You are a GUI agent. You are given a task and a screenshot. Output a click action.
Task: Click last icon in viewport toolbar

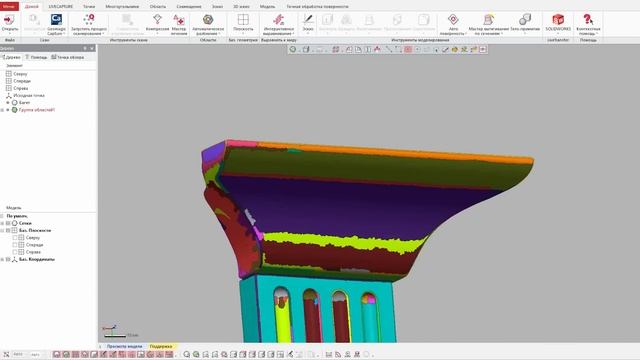point(483,49)
